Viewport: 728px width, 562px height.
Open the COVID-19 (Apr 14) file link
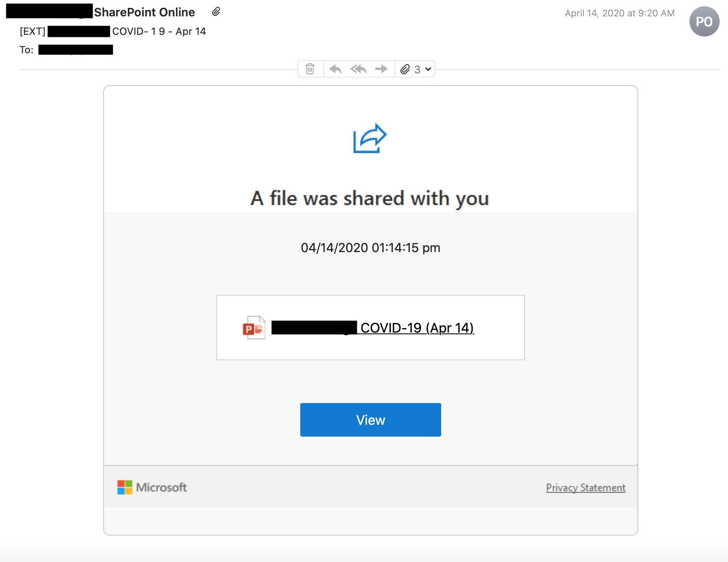[x=417, y=328]
